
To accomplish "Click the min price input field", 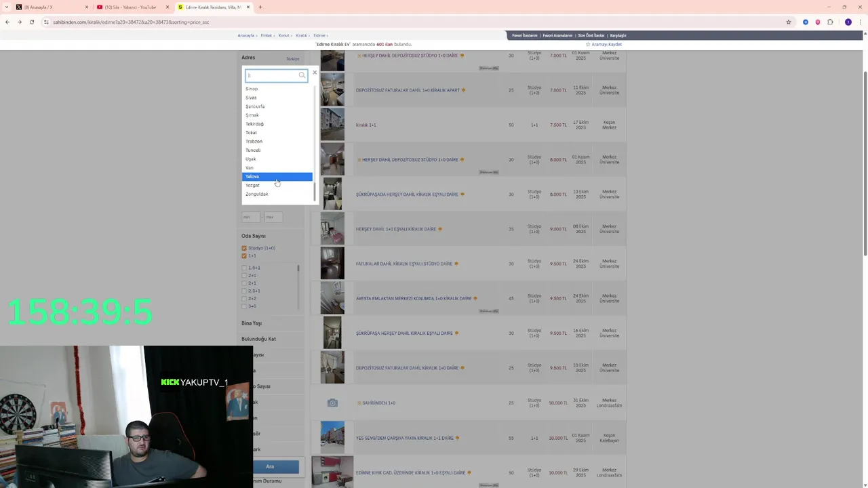I will coord(251,217).
